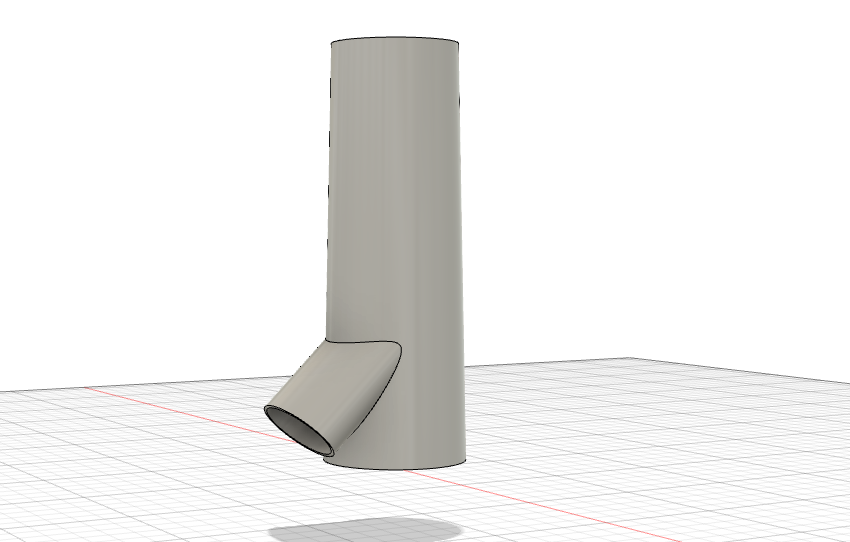
Task: Select the top circular edge of the cylinder
Action: click(x=395, y=38)
